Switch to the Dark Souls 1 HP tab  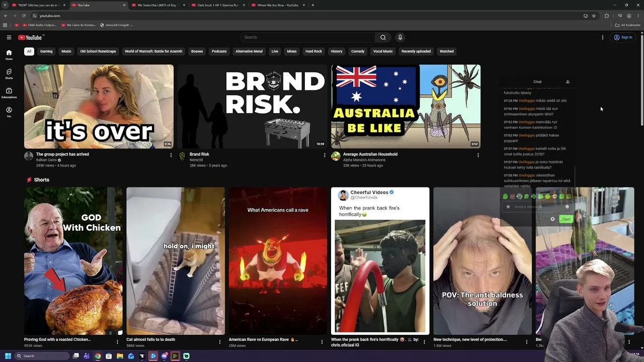[x=218, y=5]
